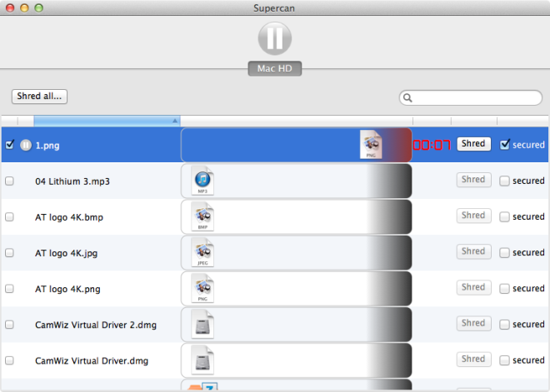Click the PNG icon in AT logo 4K.png row

pyautogui.click(x=202, y=288)
